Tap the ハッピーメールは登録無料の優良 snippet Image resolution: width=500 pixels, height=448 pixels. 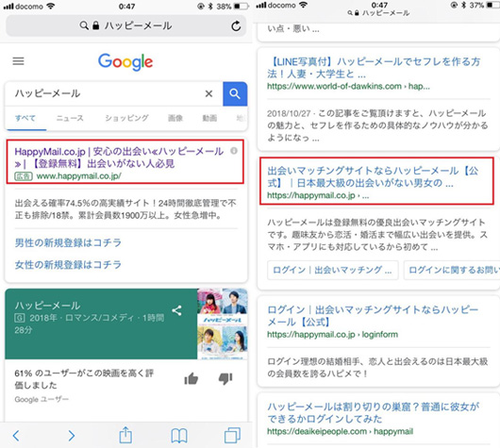[377, 235]
